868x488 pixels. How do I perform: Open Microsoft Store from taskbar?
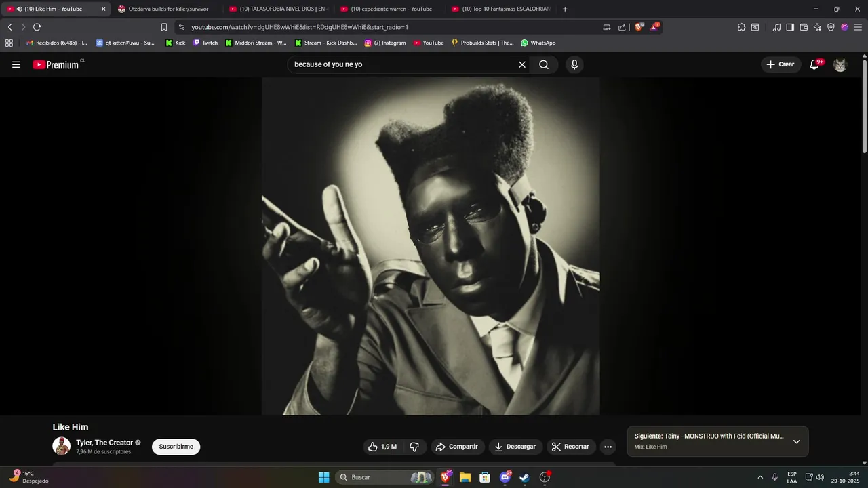click(485, 477)
